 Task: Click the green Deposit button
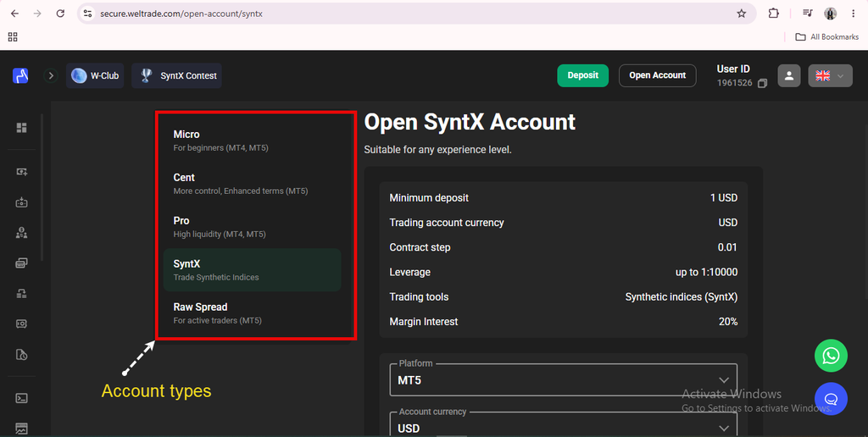(x=583, y=75)
